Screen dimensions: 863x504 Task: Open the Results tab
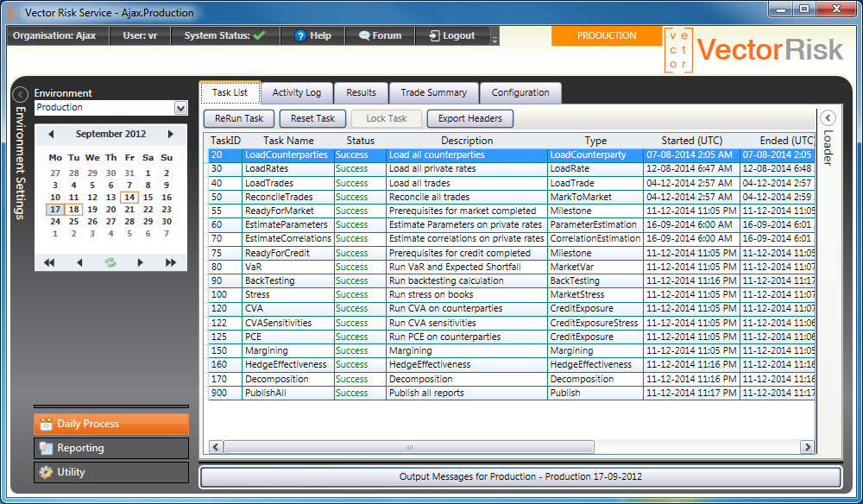pyautogui.click(x=361, y=92)
